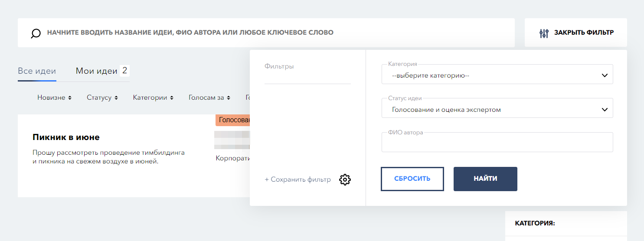Click the magnifier search icon
Image resolution: width=644 pixels, height=241 pixels.
click(36, 33)
